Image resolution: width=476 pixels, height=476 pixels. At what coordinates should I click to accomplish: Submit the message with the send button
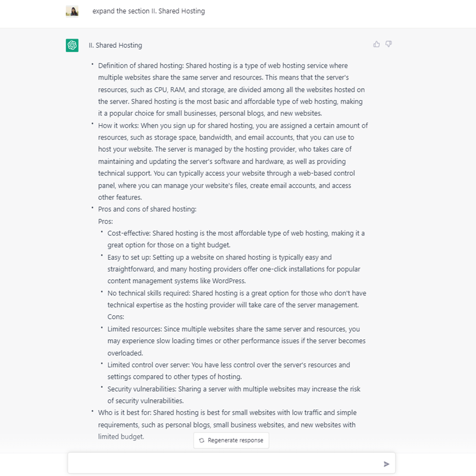pyautogui.click(x=386, y=463)
